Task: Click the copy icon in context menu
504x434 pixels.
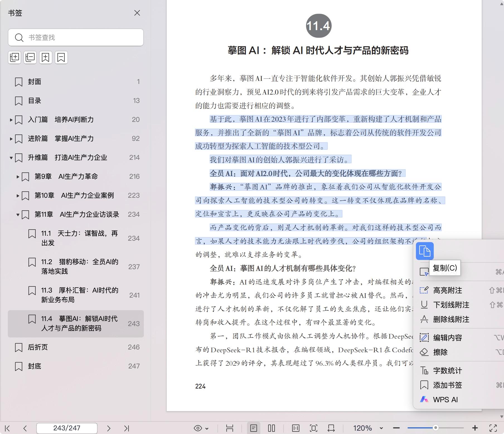Action: coord(425,251)
